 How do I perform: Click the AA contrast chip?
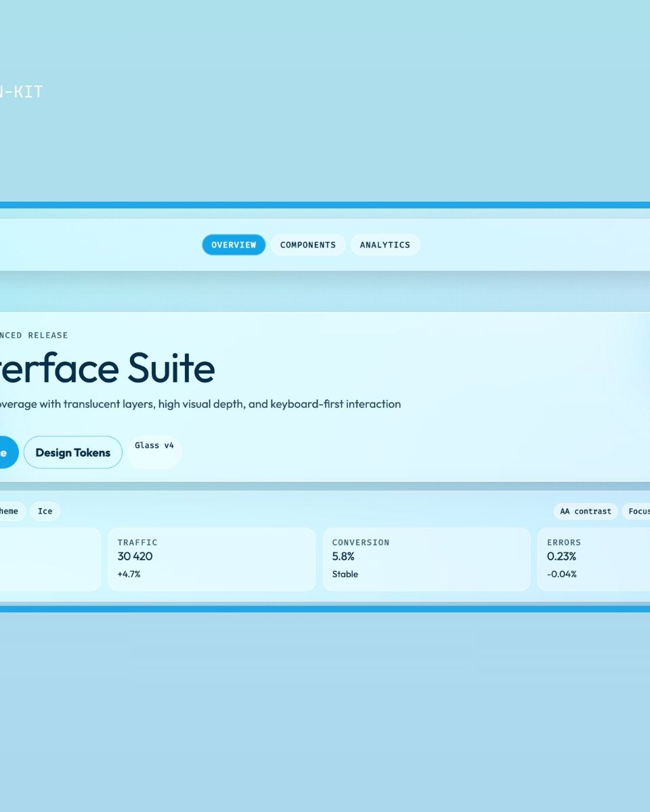click(586, 512)
